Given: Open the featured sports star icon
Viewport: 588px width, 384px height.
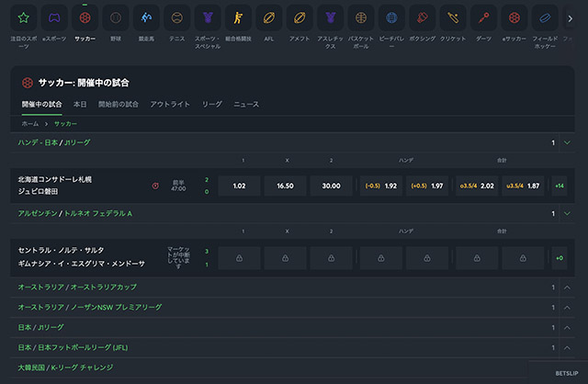Looking at the screenshot, I should tap(24, 17).
